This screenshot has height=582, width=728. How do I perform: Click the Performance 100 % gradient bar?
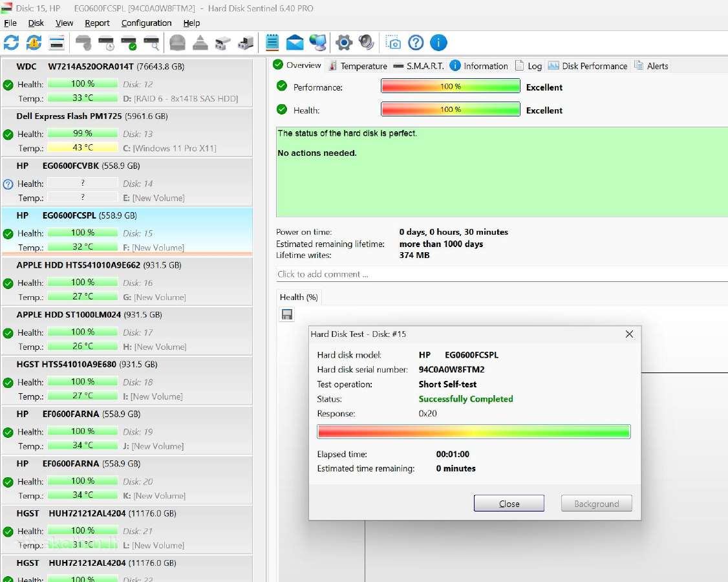coord(451,86)
